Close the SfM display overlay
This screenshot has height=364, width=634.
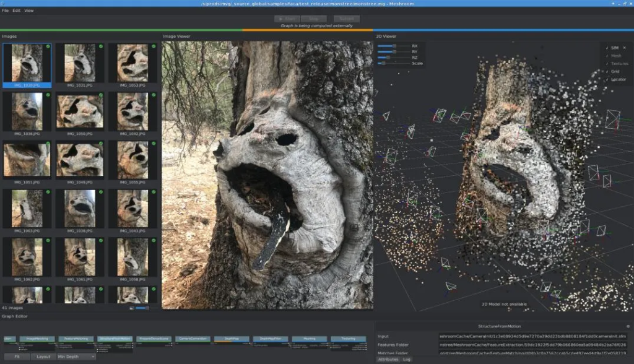[623, 48]
